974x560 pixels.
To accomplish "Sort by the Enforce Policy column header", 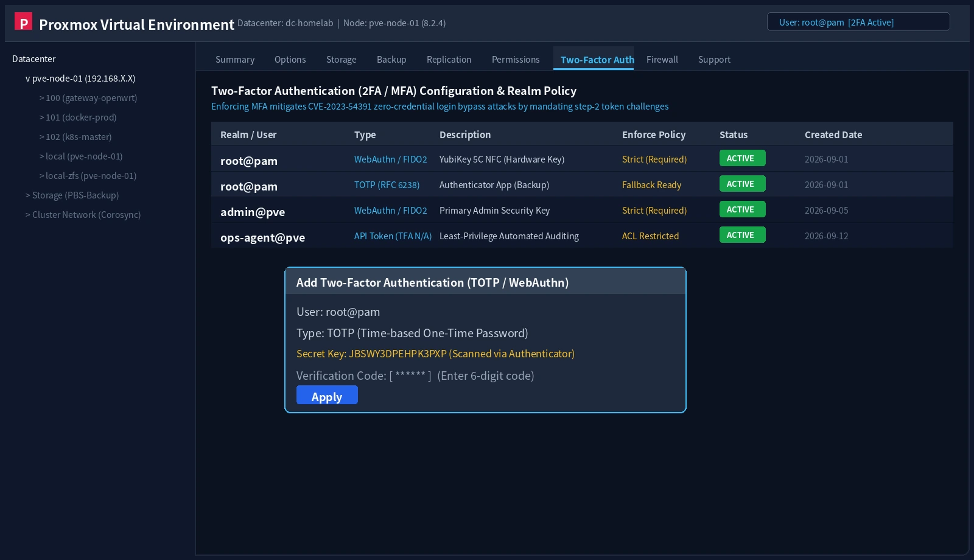I will [x=654, y=135].
